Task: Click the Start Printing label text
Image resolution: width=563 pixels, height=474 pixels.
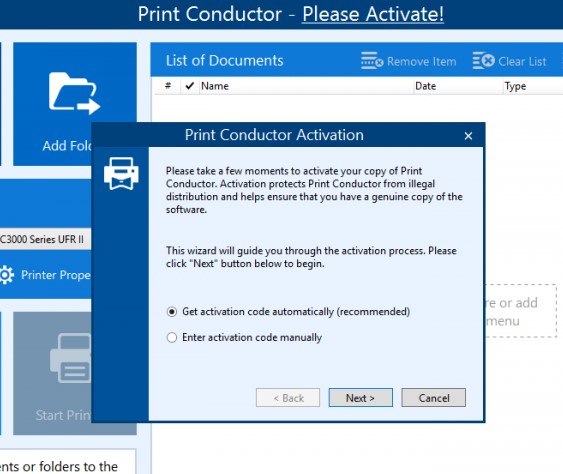Action: coord(64,415)
